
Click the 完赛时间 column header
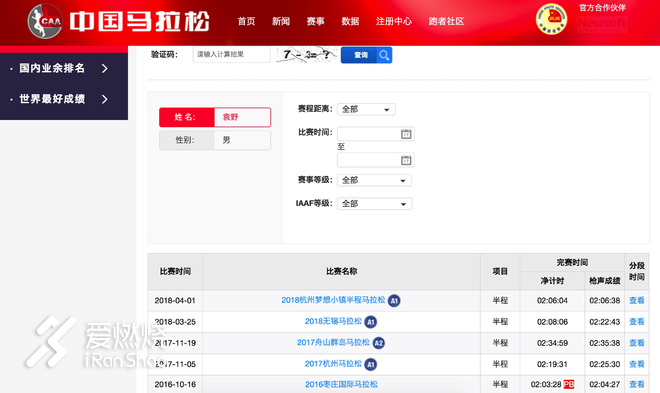572,263
